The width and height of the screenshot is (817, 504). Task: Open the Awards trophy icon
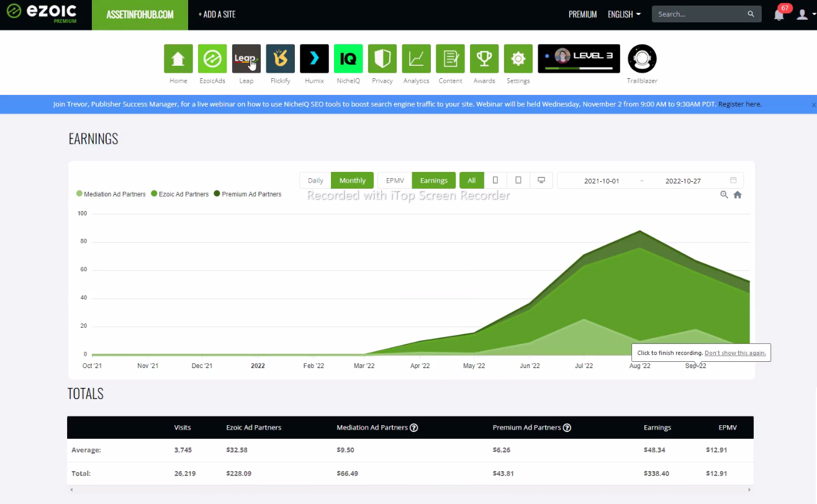pyautogui.click(x=484, y=58)
